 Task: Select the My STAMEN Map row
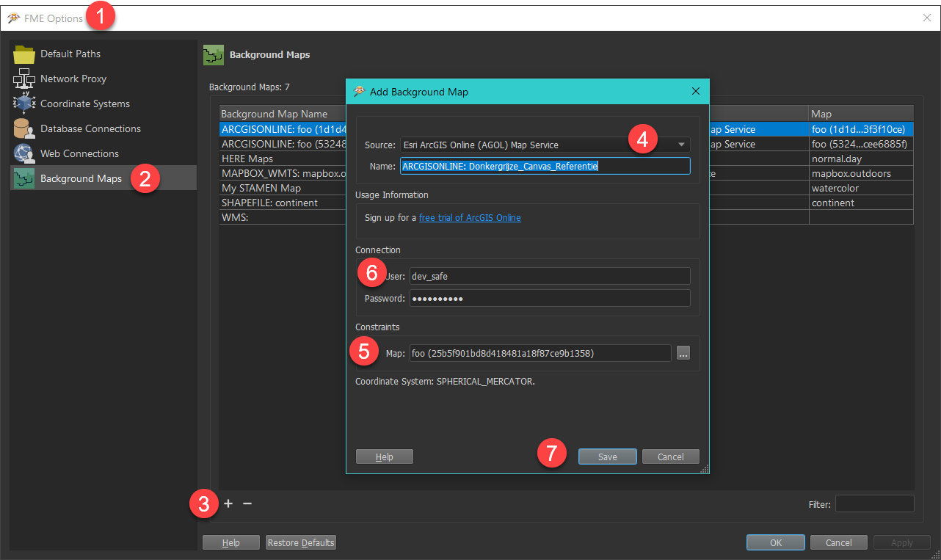click(283, 188)
